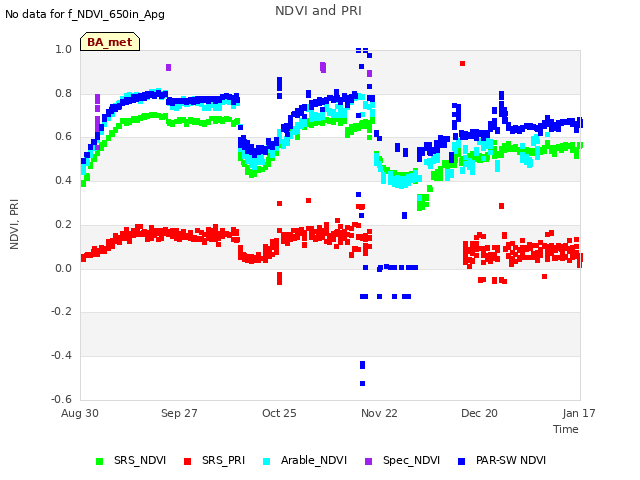Click the SRS_PRI legend label

[223, 460]
